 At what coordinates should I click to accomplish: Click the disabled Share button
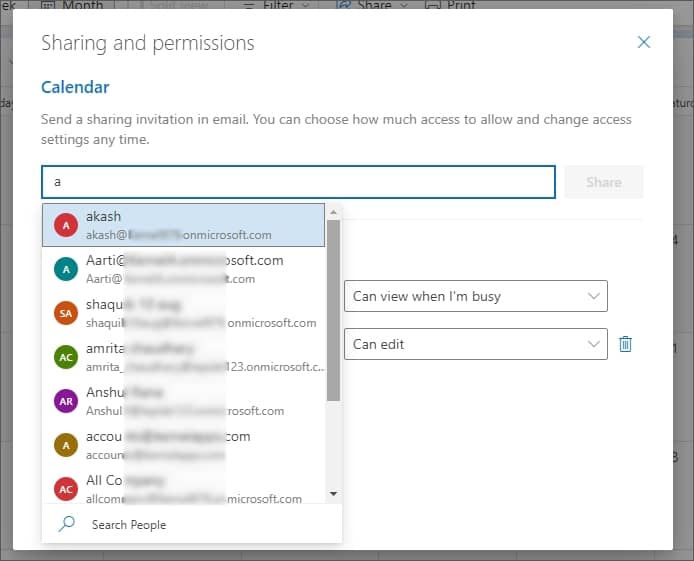tap(603, 182)
